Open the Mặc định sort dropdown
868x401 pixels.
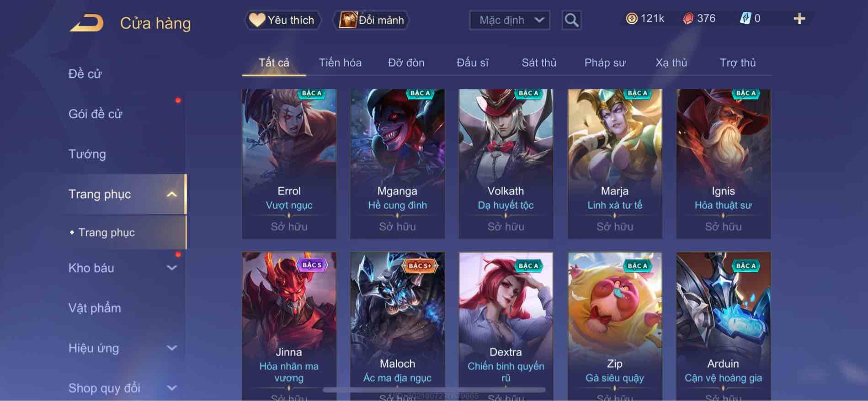(509, 20)
